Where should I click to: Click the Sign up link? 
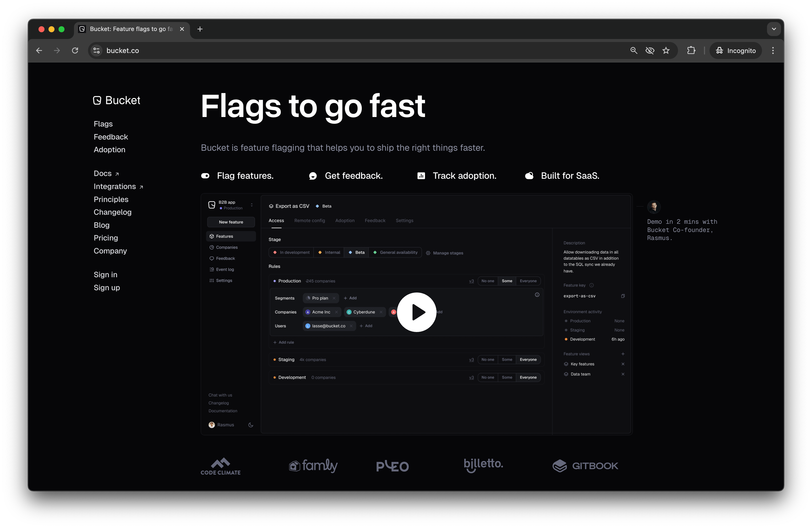107,287
